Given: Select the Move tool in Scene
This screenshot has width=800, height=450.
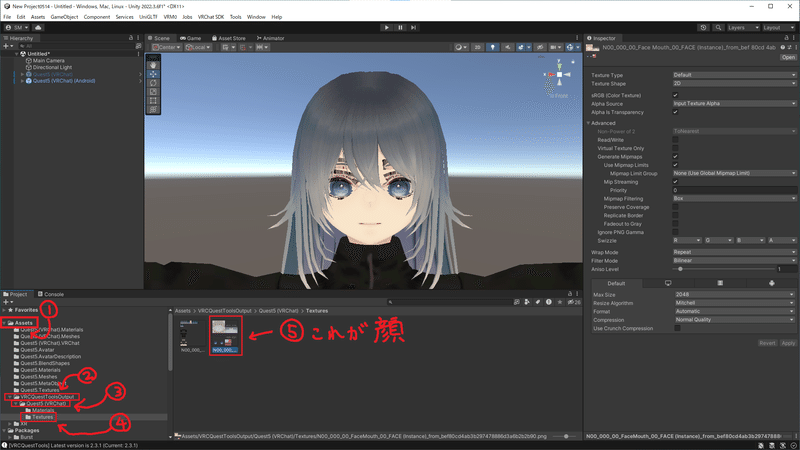Looking at the screenshot, I should [153, 74].
